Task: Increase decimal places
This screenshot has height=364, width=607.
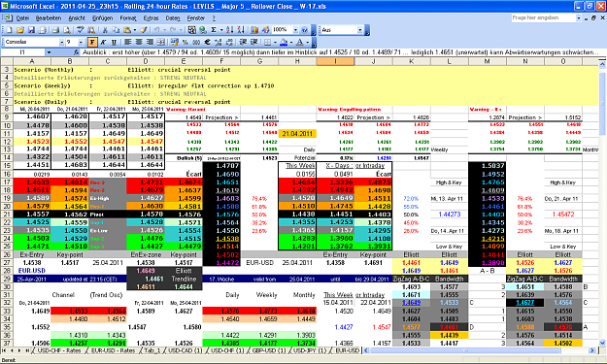Action: tap(218, 42)
